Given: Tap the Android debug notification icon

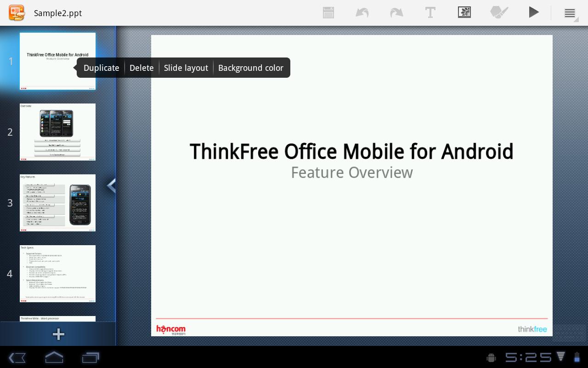Looking at the screenshot, I should coord(491,357).
